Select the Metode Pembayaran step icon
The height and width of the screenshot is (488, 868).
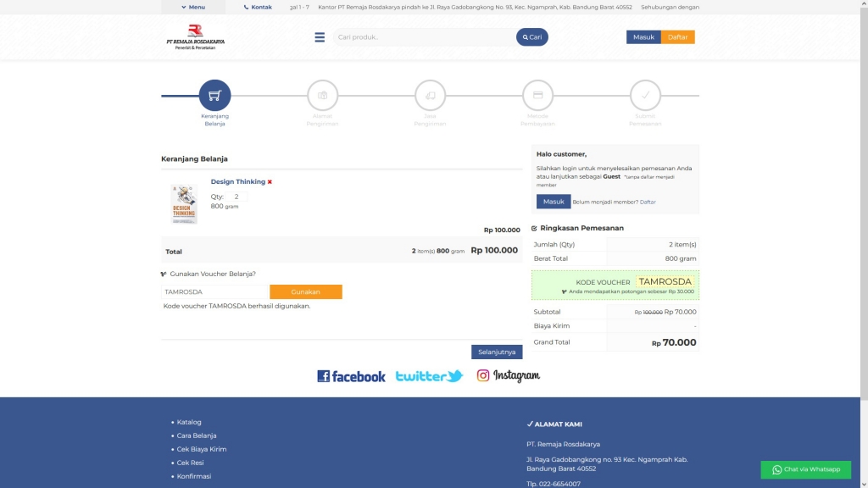pyautogui.click(x=537, y=95)
